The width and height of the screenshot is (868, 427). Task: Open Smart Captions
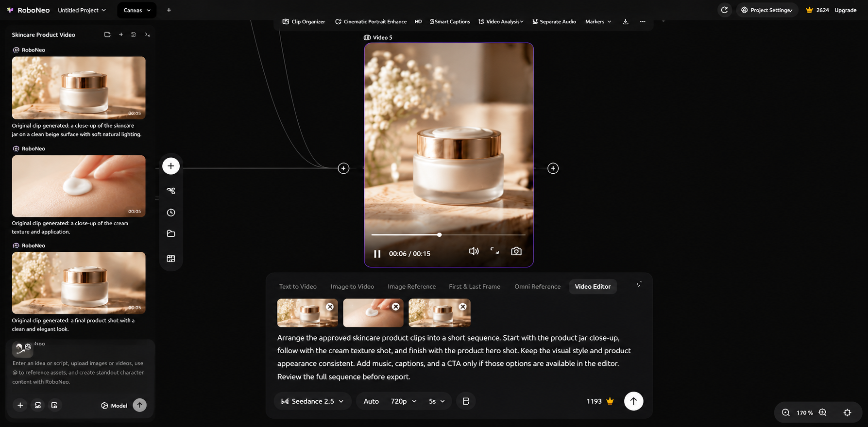[450, 22]
